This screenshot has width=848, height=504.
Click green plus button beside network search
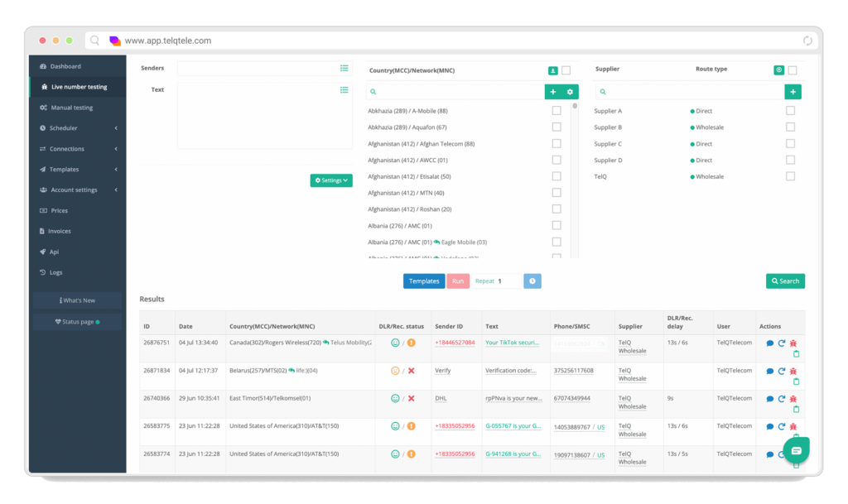[552, 92]
